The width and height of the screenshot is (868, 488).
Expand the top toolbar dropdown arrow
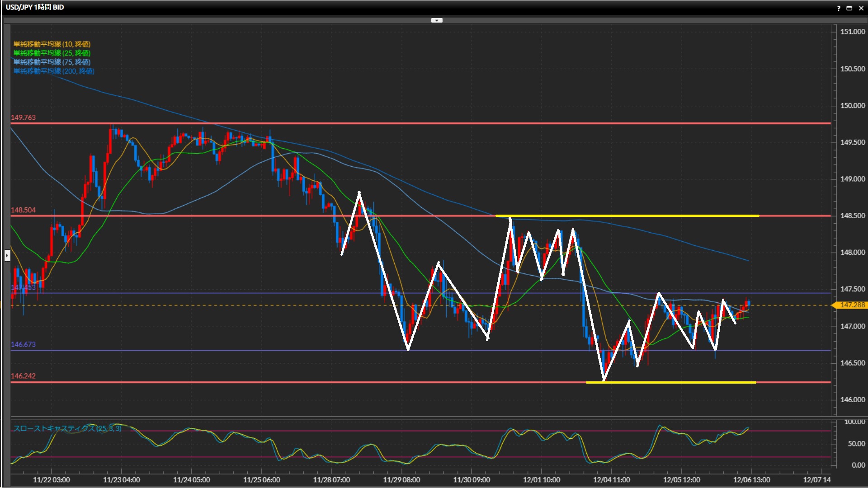[x=437, y=20]
